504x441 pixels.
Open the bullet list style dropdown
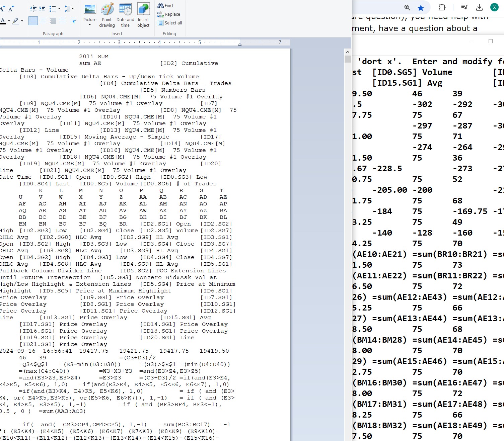tap(59, 9)
